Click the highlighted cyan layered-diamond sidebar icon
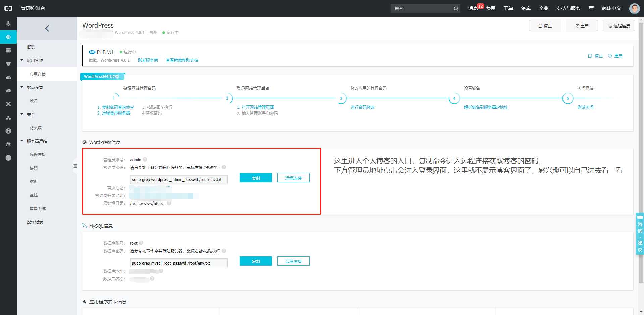The image size is (644, 315). [x=8, y=37]
